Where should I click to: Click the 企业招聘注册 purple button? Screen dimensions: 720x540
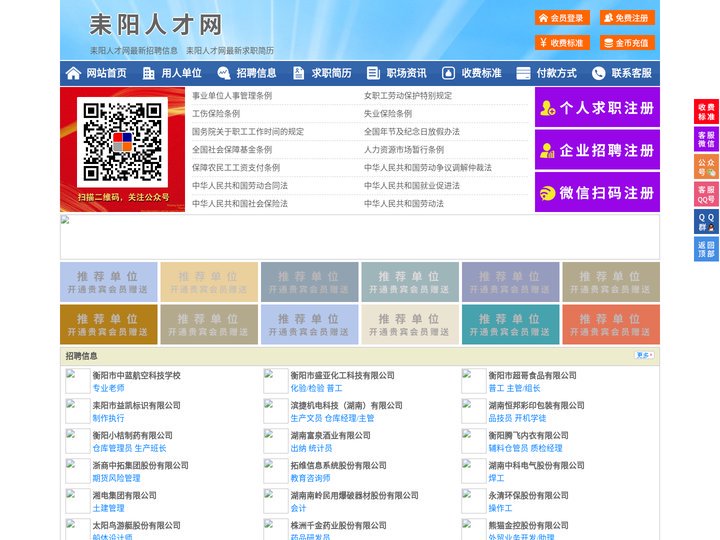(x=597, y=150)
